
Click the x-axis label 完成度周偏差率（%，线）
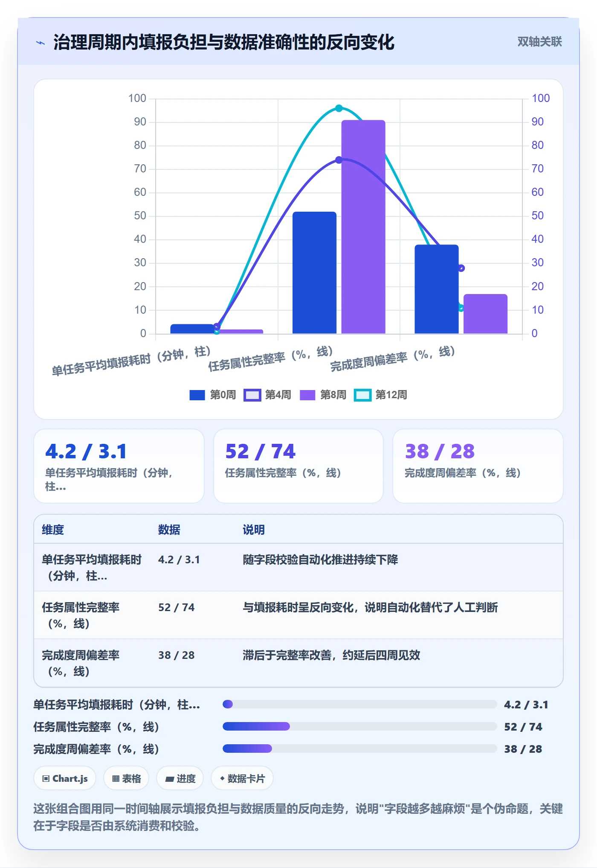click(393, 358)
